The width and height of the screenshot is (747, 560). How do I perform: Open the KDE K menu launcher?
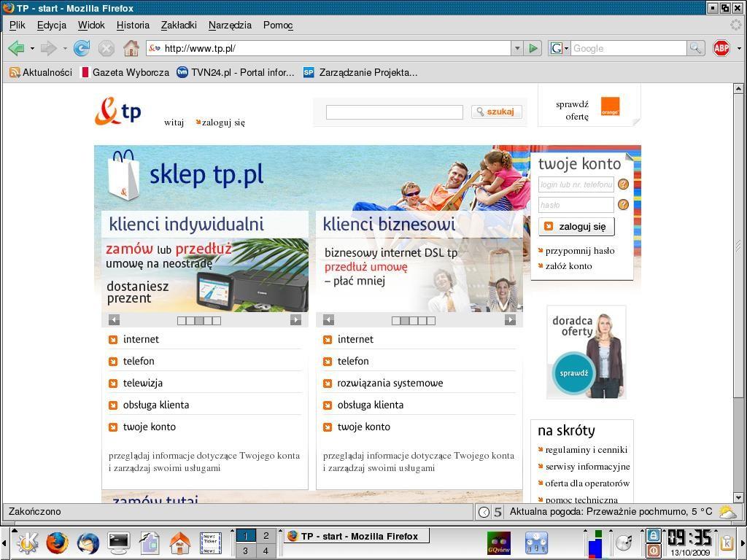click(x=28, y=542)
